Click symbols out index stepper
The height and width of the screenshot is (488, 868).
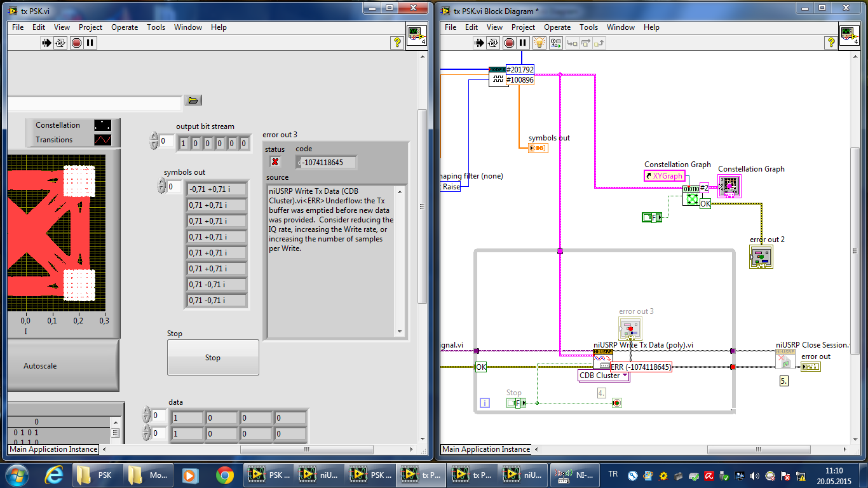click(x=161, y=186)
